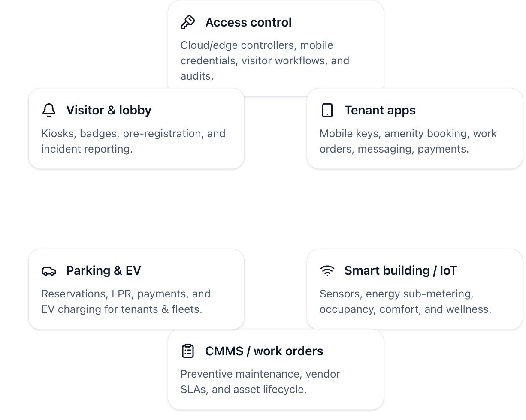The height and width of the screenshot is (420, 526).
Task: Click the clipboard checklist icon for CMMS
Action: 188,351
